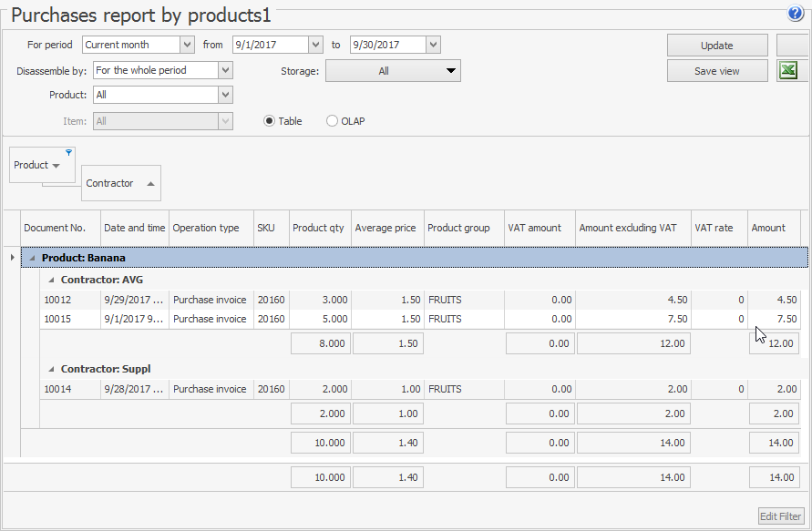Collapse the Contractor: AVG group
Viewport: 812px width, 531px height.
pos(52,281)
